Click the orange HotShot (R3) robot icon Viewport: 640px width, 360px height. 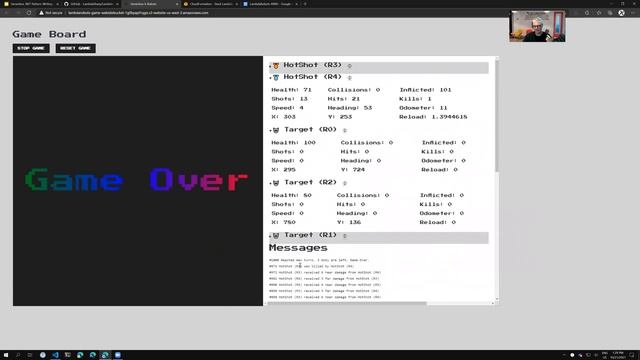[276, 65]
